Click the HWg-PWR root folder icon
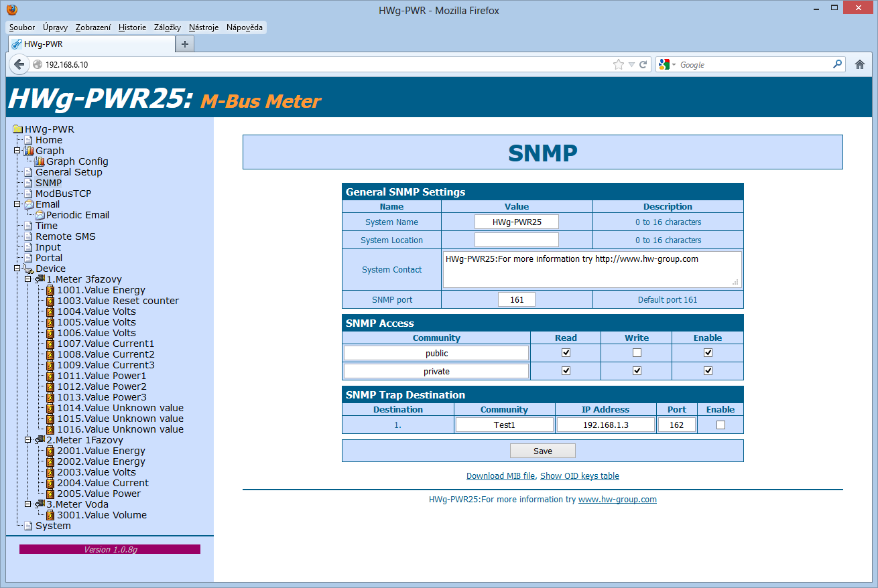Viewport: 878px width, 588px height. [18, 129]
